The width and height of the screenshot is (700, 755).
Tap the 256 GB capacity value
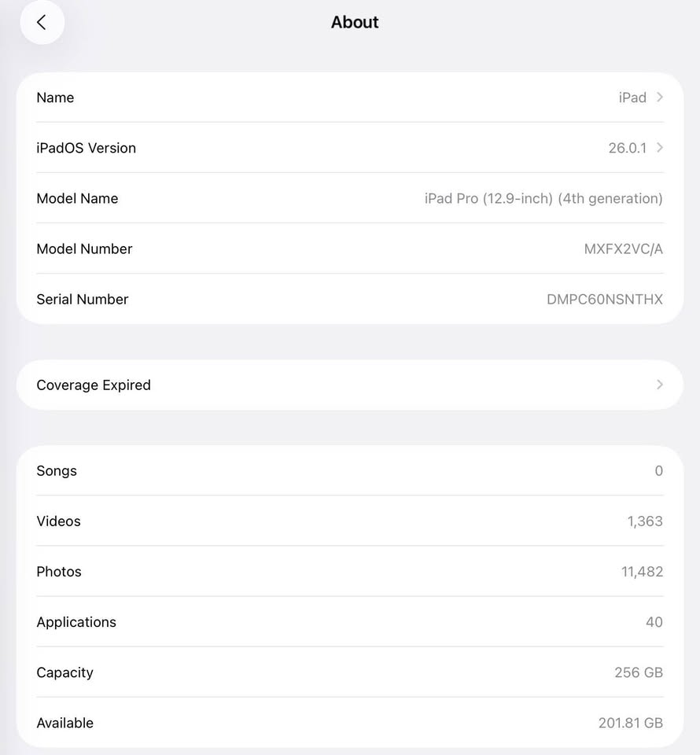pyautogui.click(x=638, y=672)
